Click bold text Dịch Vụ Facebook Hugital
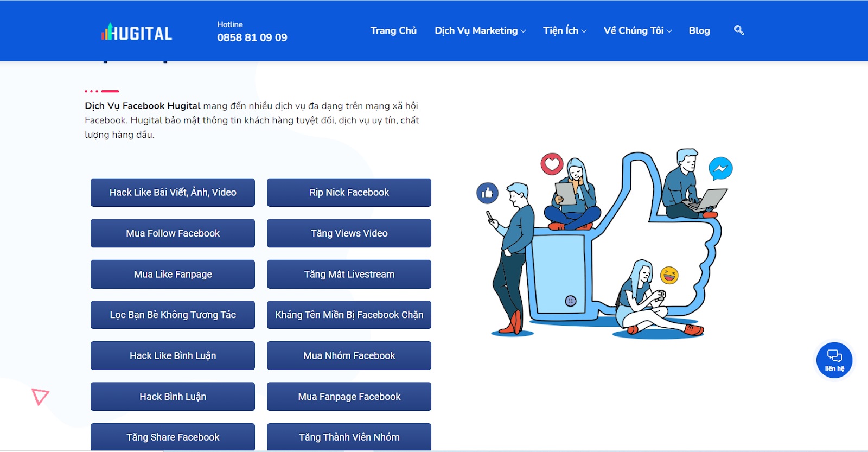Image resolution: width=868 pixels, height=452 pixels. tap(143, 106)
